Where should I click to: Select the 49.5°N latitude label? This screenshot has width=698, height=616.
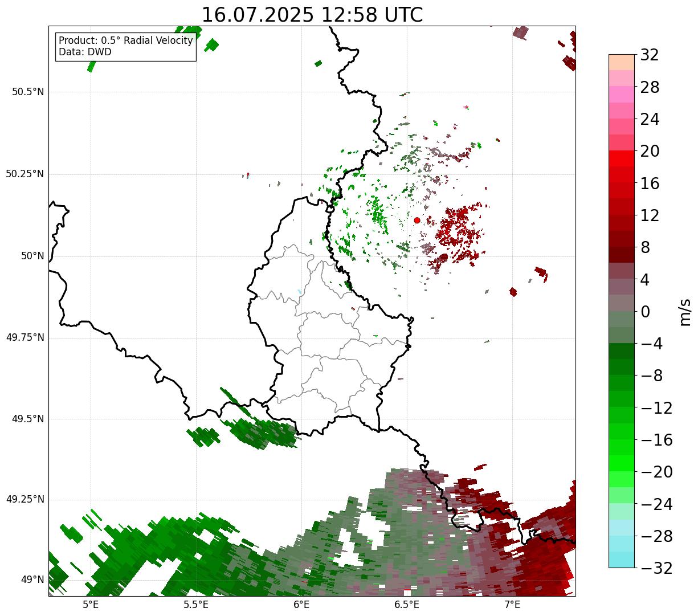[x=28, y=419]
